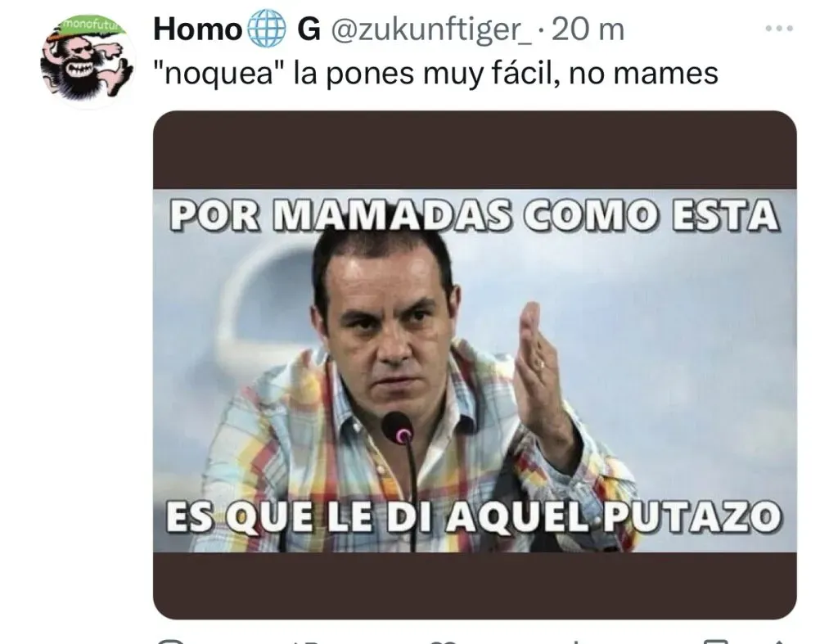This screenshot has width=838, height=644.
Task: Click the dark band above the meme photo
Action: [x=475, y=151]
